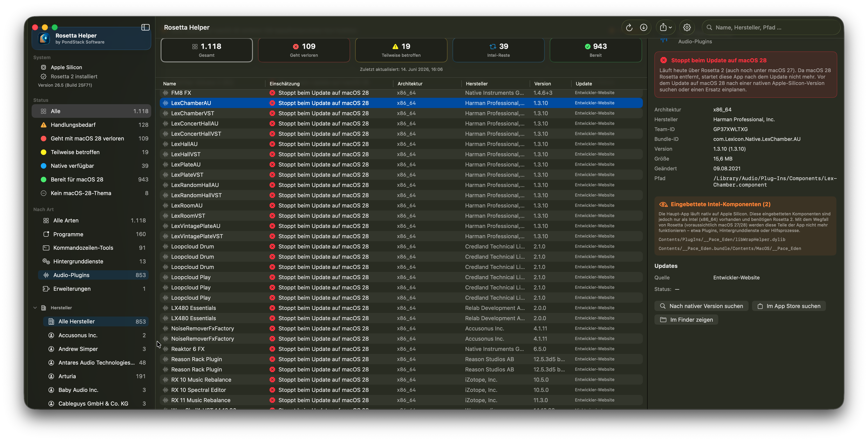Screen dimensions: 868x441
Task: Select the LexChamberVST row
Action: click(x=401, y=113)
